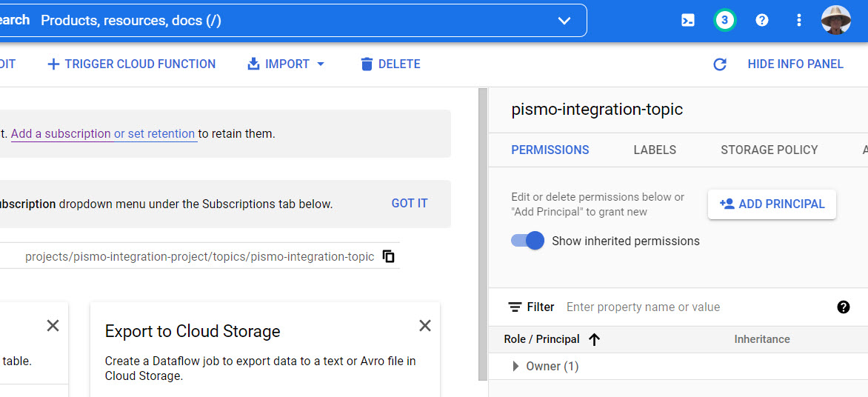Open the three-dot settings menu
The width and height of the screenshot is (868, 397).
798,21
